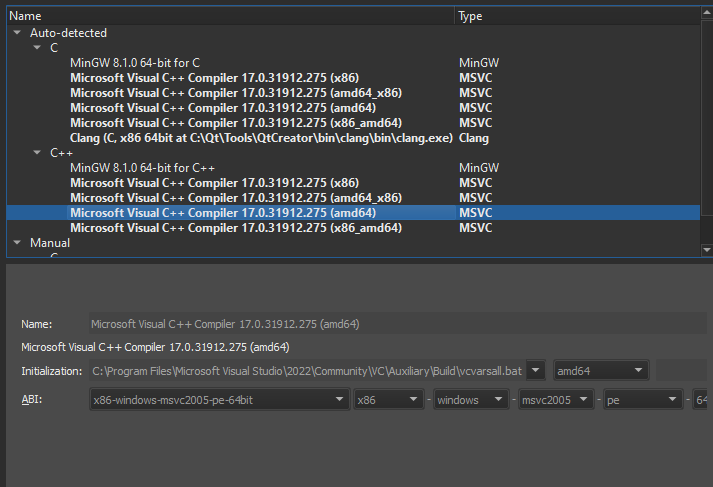Collapse the Auto-detected tree group
The image size is (713, 487).
click(x=17, y=33)
